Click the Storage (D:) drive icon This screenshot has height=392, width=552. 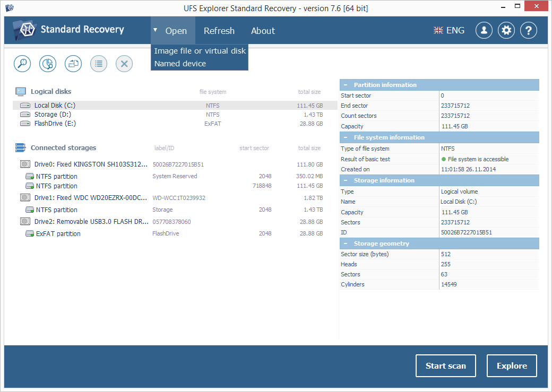25,115
